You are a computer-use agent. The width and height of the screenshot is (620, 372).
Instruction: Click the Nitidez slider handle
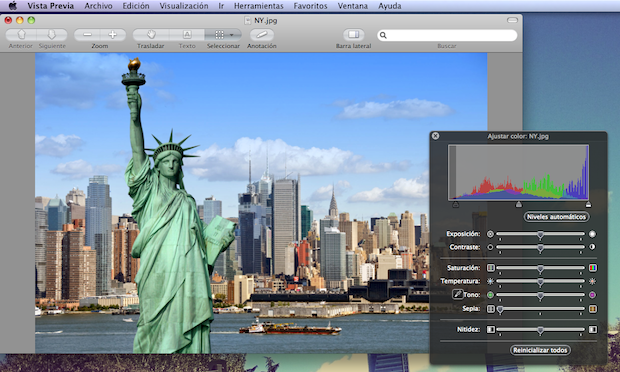540,330
